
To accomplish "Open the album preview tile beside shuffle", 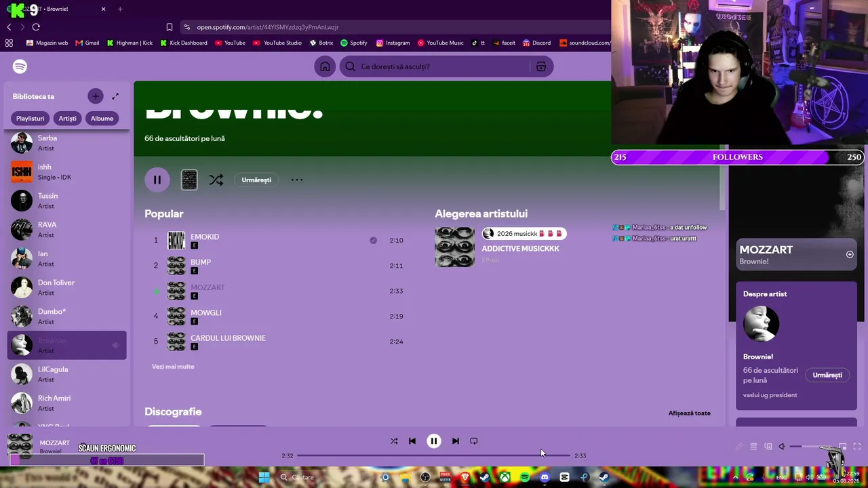I will 189,180.
